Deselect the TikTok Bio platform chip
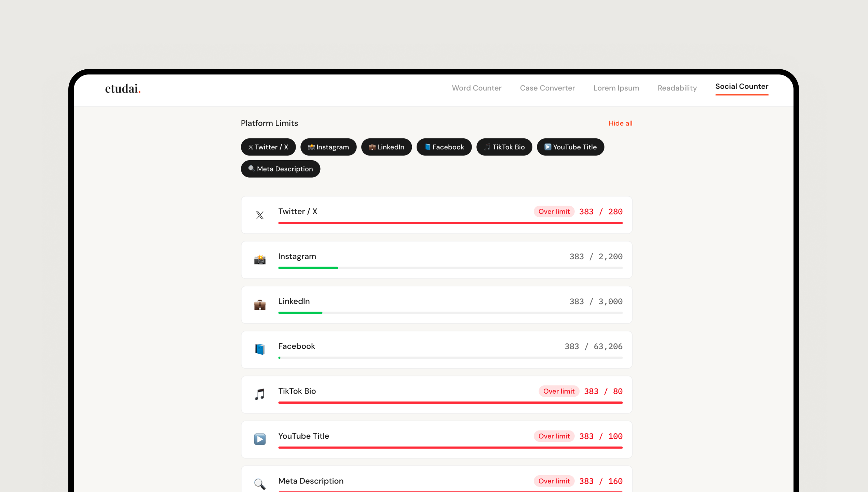 click(504, 147)
